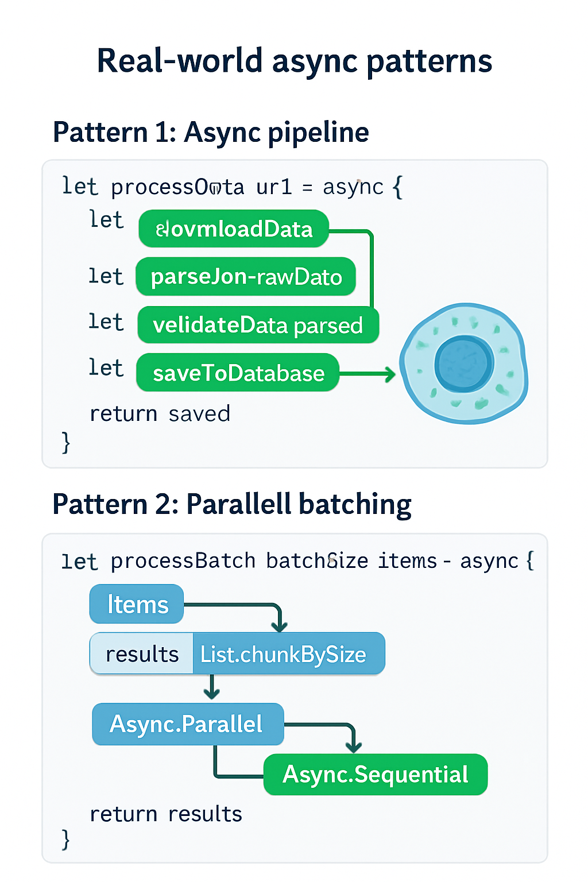Viewport: 588px width, 882px height.
Task: Click the light blue results label
Action: tap(142, 654)
